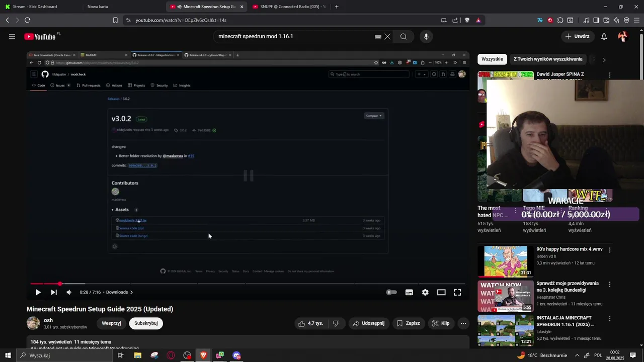The image size is (644, 362).
Task: Share this page via address bar icon
Action: pyautogui.click(x=455, y=20)
